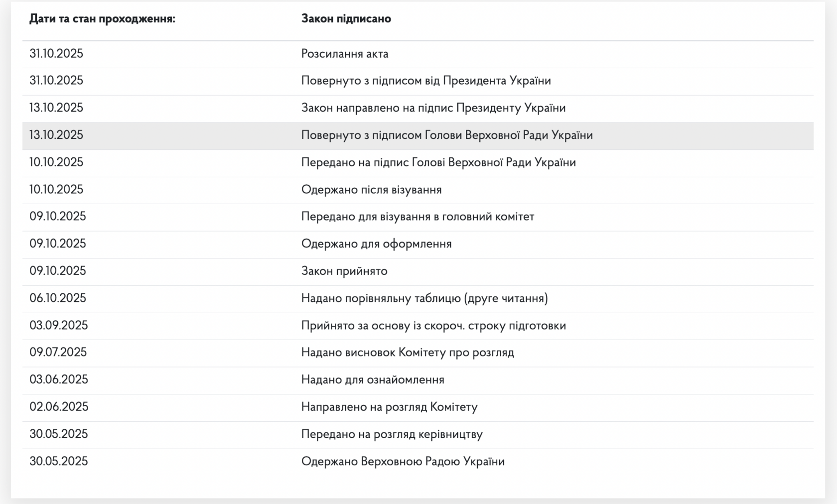Viewport: 837px width, 504px height.
Task: Click the date 03.09.2025
Action: coord(58,326)
